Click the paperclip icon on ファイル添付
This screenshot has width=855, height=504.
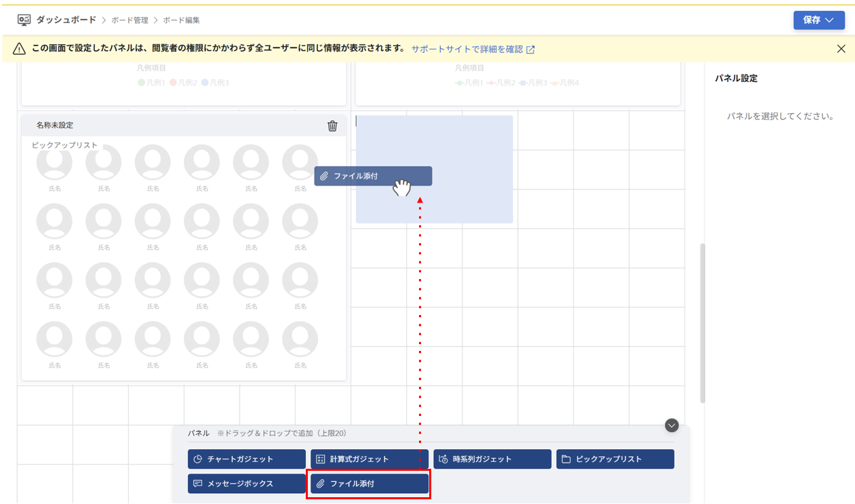pyautogui.click(x=320, y=484)
